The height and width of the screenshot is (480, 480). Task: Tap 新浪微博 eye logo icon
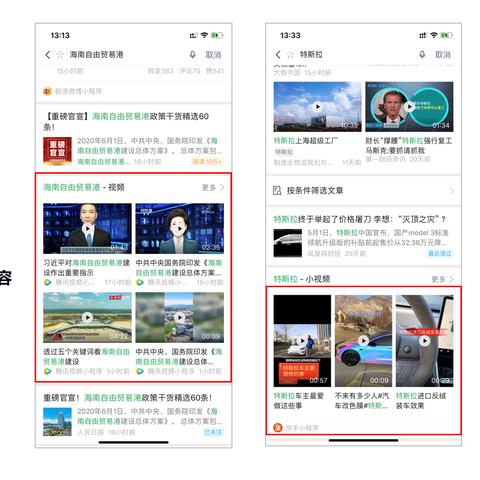pyautogui.click(x=47, y=91)
